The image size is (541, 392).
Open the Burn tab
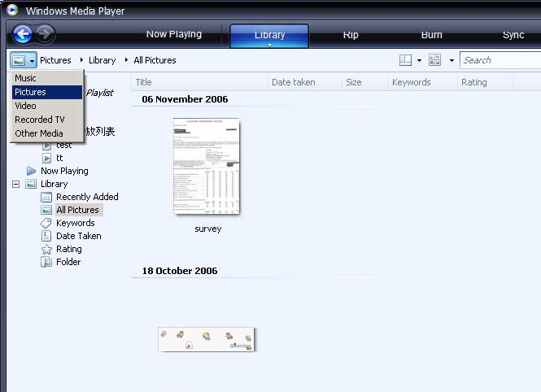(431, 34)
